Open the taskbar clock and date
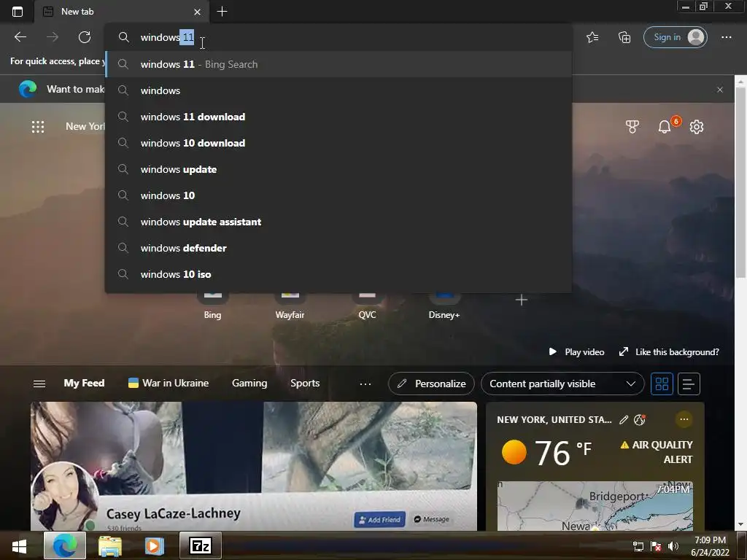 pos(710,546)
